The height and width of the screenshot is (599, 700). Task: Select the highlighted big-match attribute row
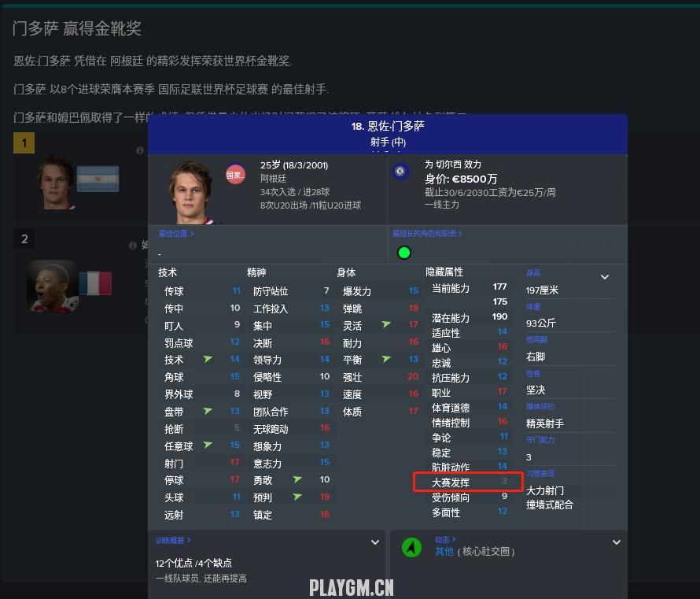pyautogui.click(x=468, y=482)
